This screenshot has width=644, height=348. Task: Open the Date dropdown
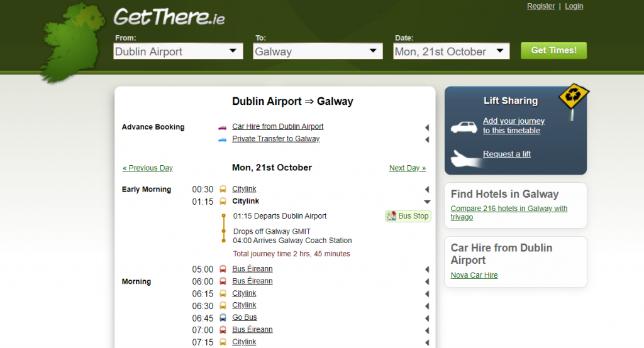pos(452,52)
